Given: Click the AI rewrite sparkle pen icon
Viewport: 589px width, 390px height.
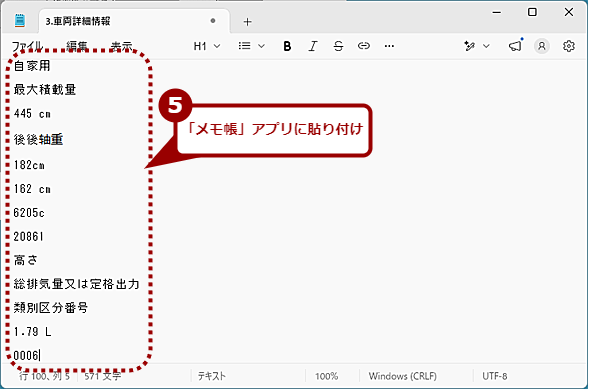Looking at the screenshot, I should 470,46.
